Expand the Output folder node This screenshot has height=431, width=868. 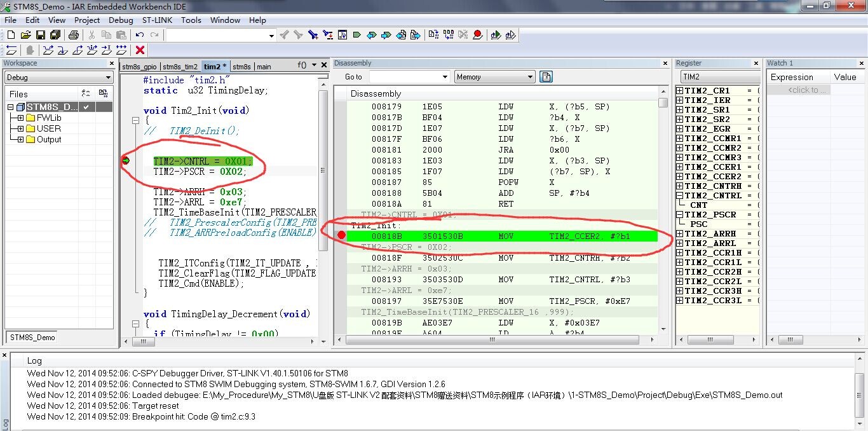[x=20, y=139]
